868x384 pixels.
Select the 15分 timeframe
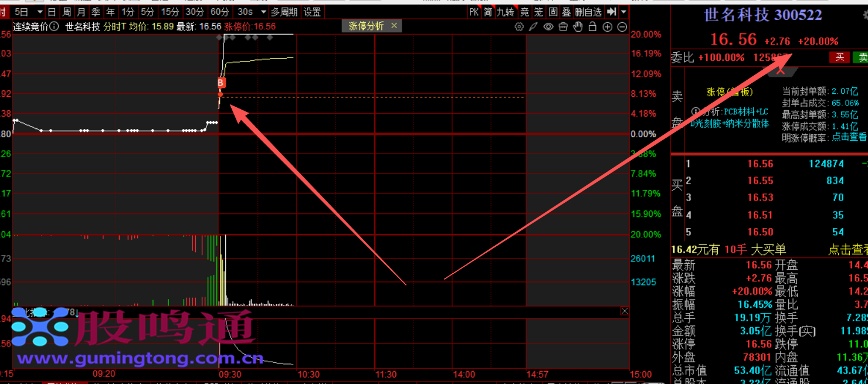click(x=170, y=12)
